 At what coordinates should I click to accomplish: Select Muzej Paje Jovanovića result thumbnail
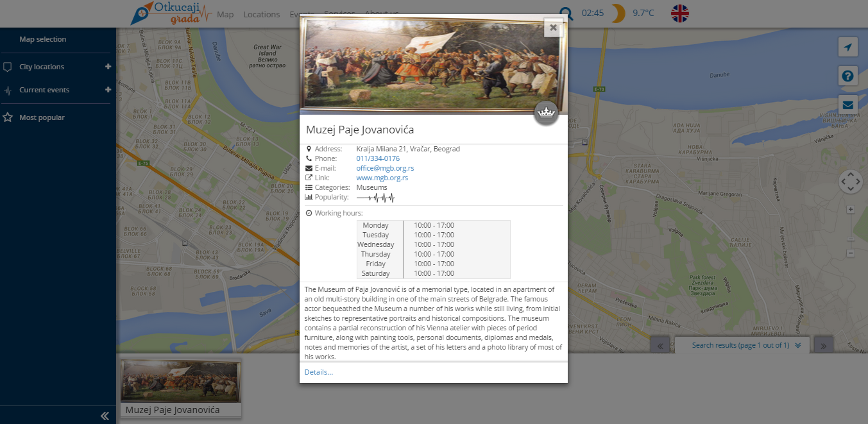coord(181,387)
